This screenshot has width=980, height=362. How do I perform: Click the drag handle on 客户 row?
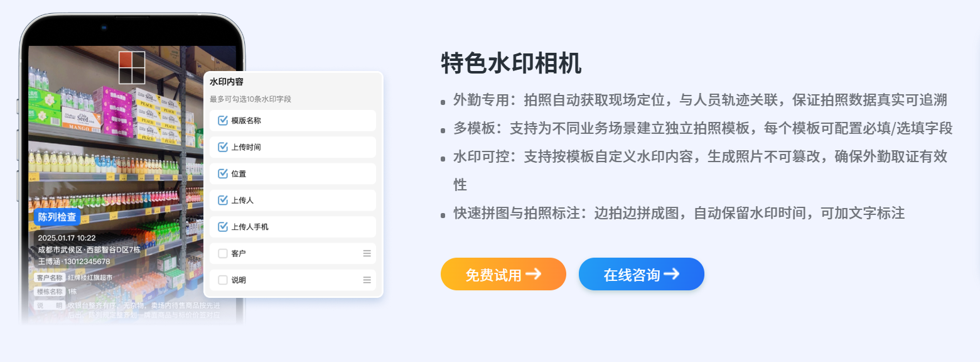click(367, 253)
